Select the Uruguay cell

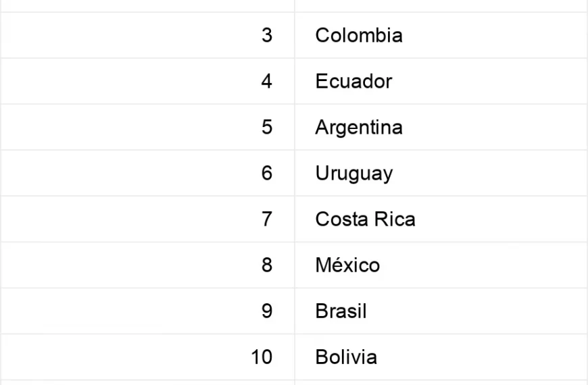(x=441, y=173)
